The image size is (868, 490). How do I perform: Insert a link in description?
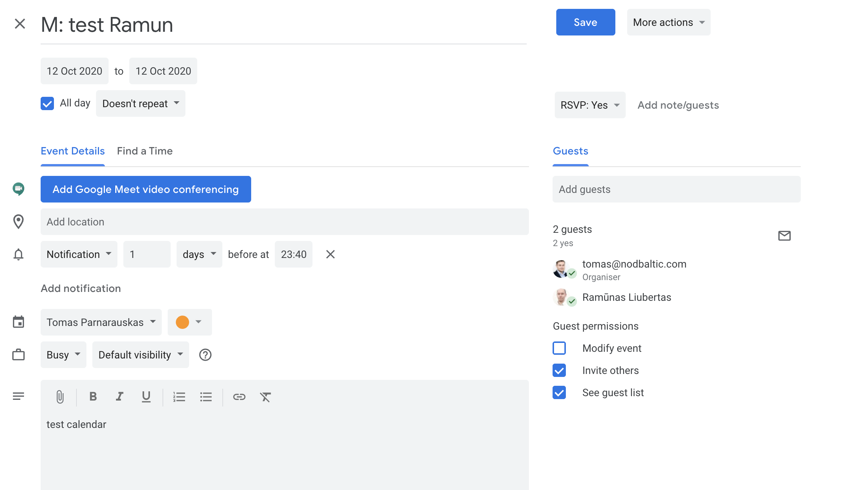(239, 397)
